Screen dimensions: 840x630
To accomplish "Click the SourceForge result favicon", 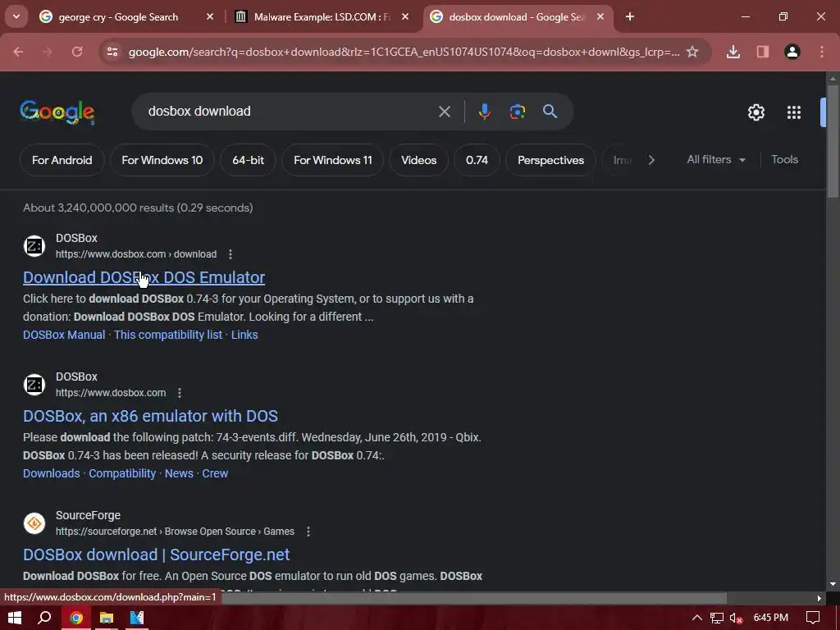I will (34, 523).
